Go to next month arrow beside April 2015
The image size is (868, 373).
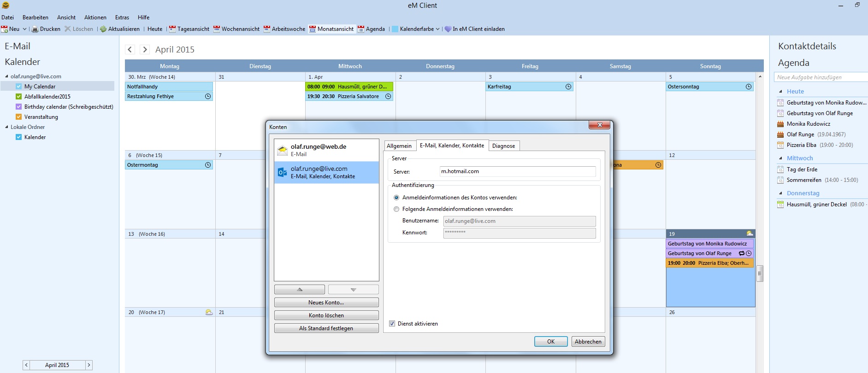click(145, 49)
